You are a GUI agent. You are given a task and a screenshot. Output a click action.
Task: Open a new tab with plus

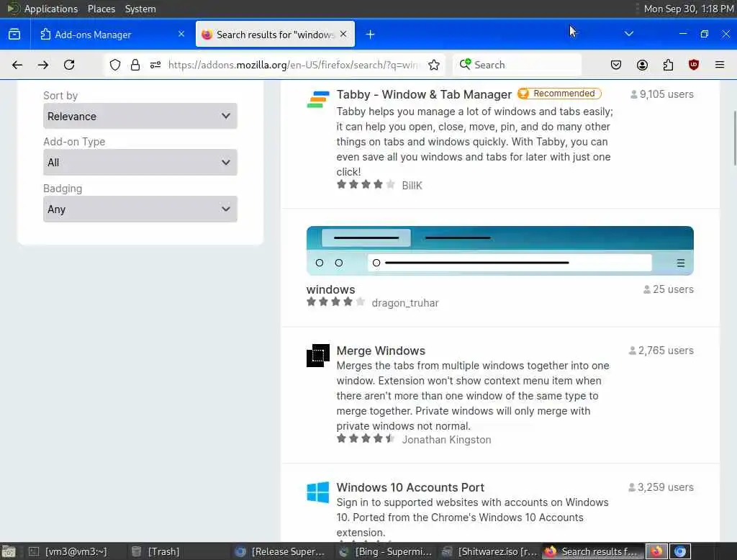(371, 35)
